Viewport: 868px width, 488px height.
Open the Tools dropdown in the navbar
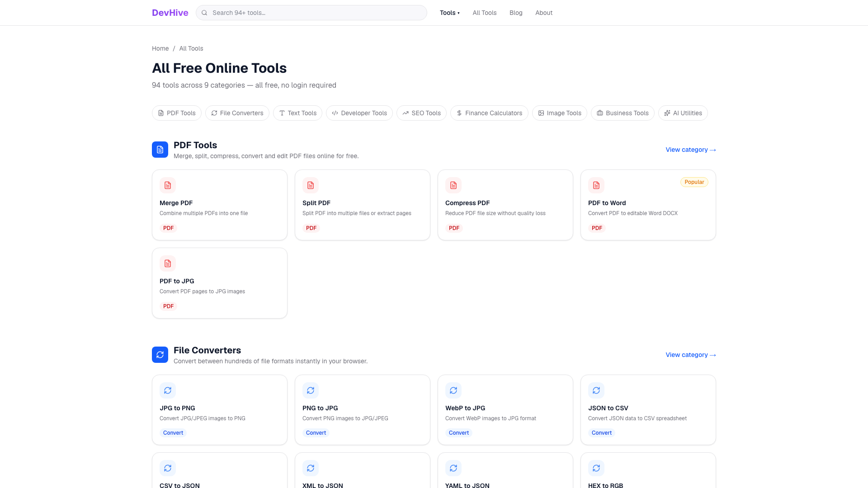click(449, 13)
